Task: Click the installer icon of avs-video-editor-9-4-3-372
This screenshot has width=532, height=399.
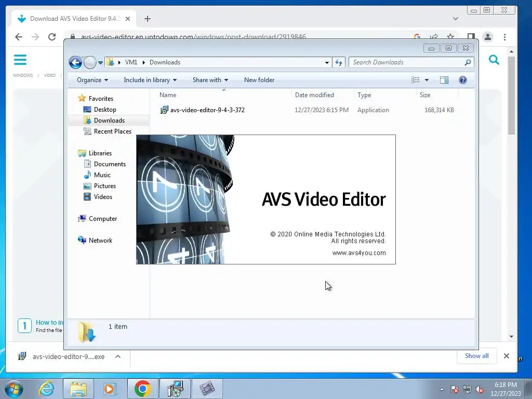Action: coord(164,110)
